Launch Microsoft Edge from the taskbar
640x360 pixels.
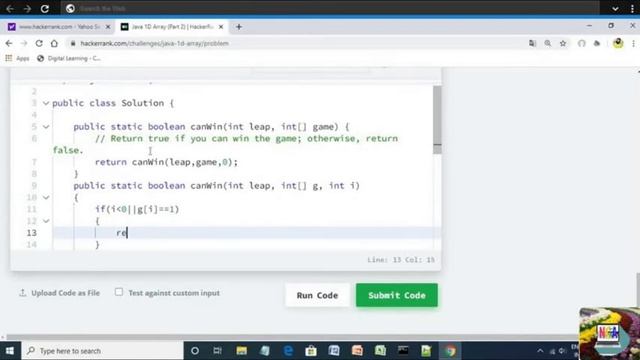pos(288,351)
